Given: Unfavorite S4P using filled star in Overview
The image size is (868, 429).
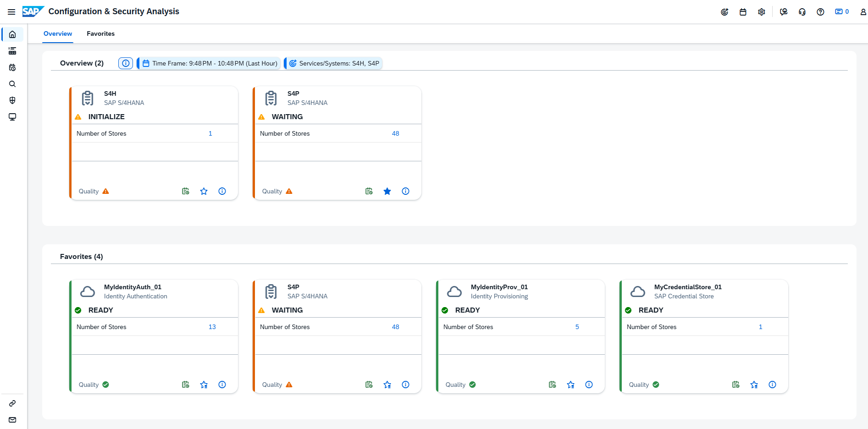Looking at the screenshot, I should pyautogui.click(x=387, y=191).
